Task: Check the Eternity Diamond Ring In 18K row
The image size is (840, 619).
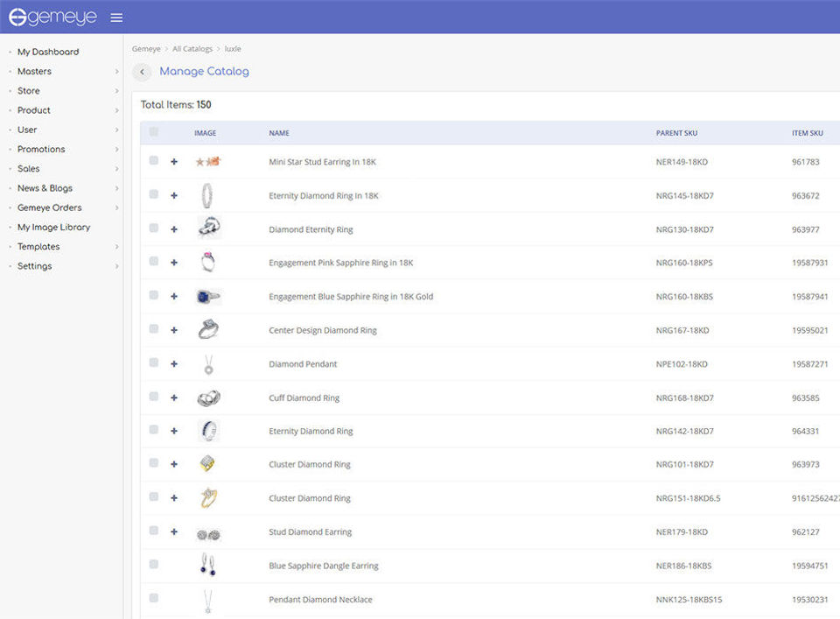Action: 154,194
